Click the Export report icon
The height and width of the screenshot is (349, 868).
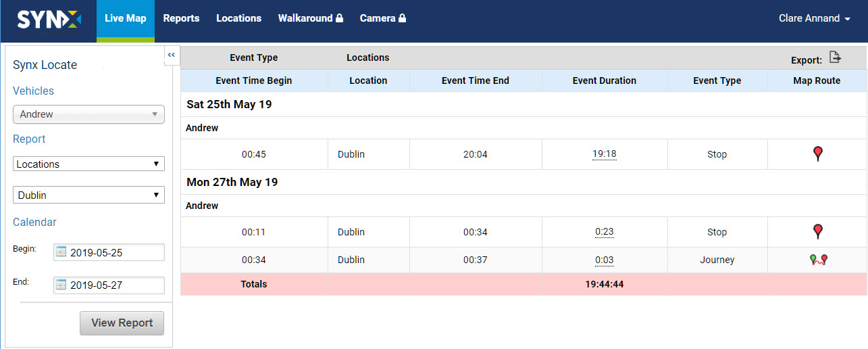click(835, 57)
